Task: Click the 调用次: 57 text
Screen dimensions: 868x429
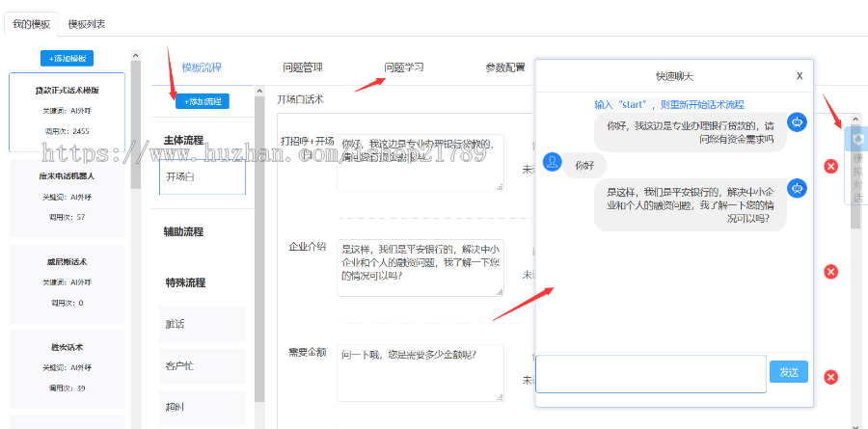Action: (x=67, y=217)
